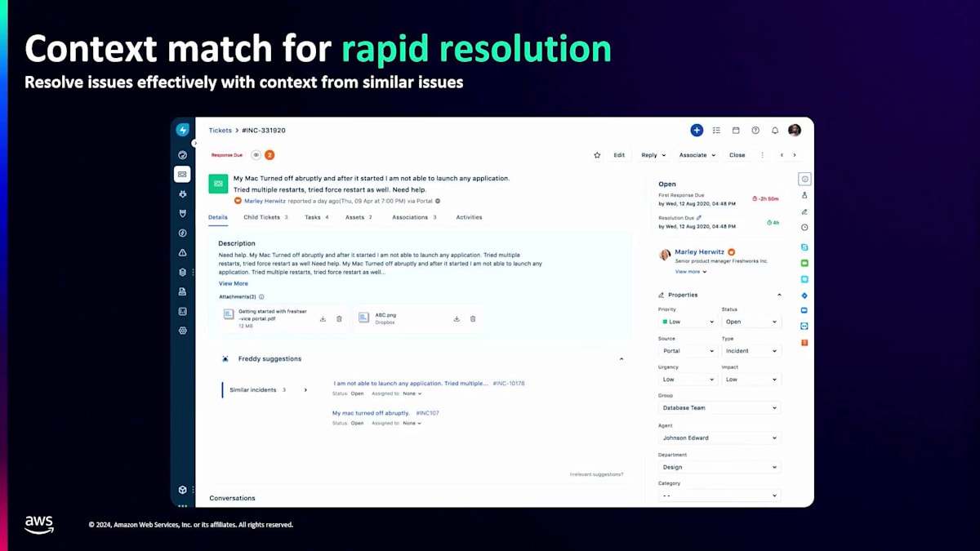This screenshot has height=551, width=980.
Task: Open the shield icon in left sidebar
Action: click(x=183, y=213)
